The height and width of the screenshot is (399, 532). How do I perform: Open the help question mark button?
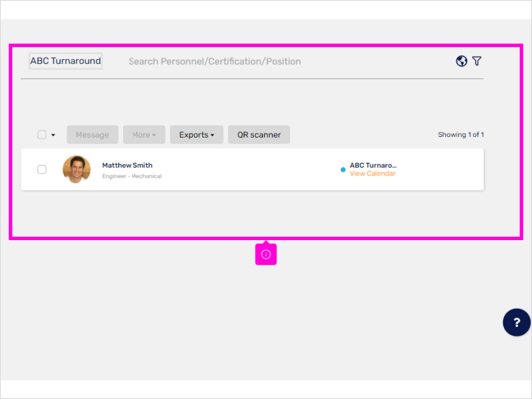pos(517,323)
